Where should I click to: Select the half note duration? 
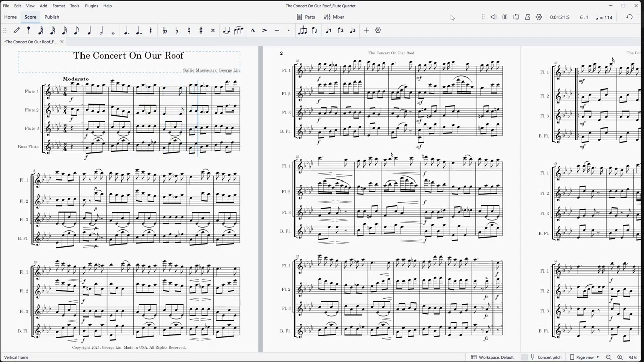coord(101,30)
